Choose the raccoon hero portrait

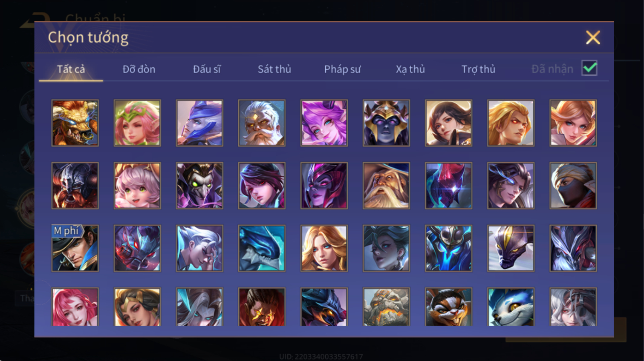[448, 307]
